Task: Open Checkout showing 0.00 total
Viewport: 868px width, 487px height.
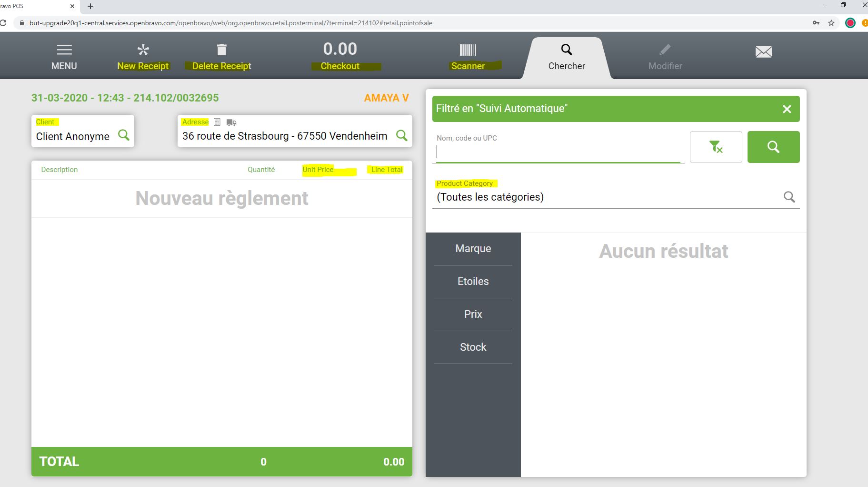Action: (x=340, y=56)
